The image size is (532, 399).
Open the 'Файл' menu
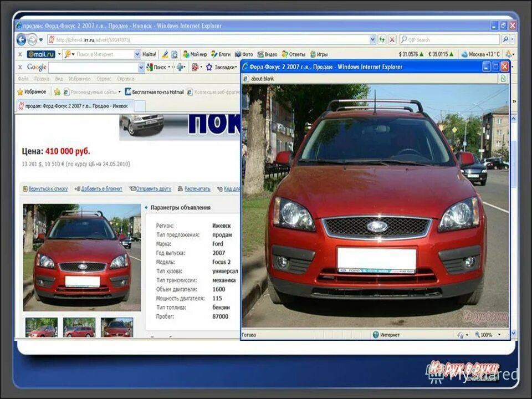coord(23,79)
